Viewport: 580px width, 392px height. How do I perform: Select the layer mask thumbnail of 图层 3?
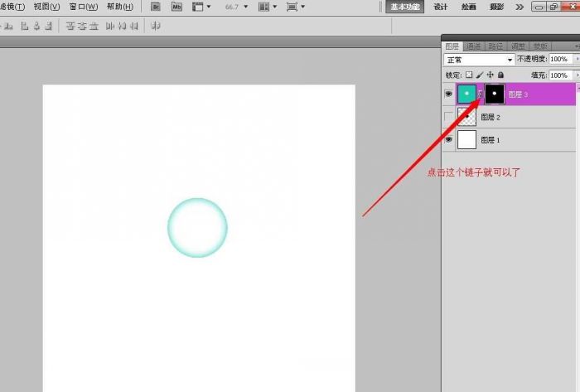(495, 94)
